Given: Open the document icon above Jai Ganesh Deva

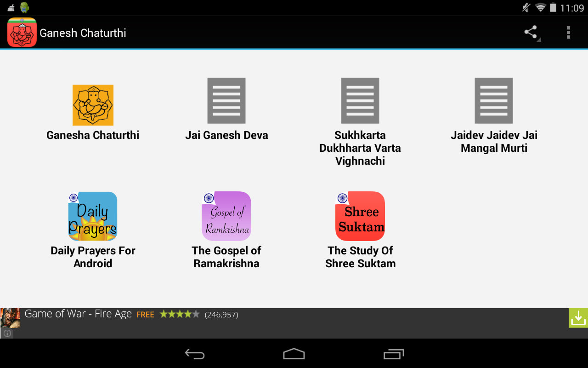Looking at the screenshot, I should point(226,101).
